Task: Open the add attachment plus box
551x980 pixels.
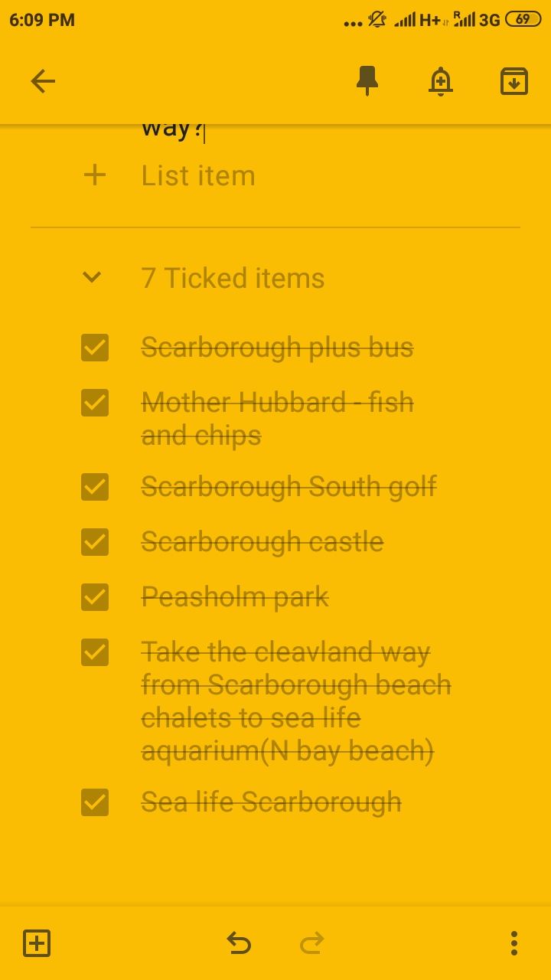Action: tap(37, 942)
